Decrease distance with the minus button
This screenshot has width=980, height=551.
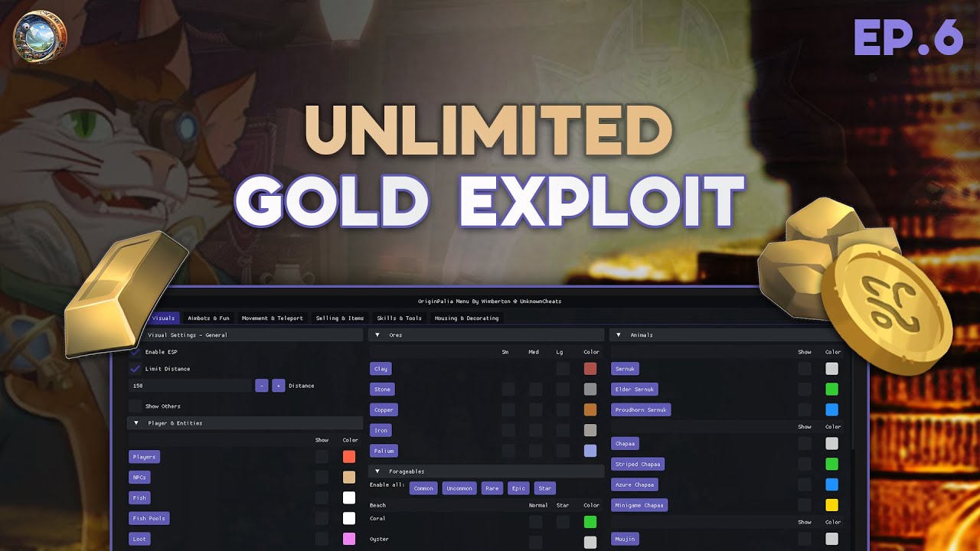tap(262, 386)
